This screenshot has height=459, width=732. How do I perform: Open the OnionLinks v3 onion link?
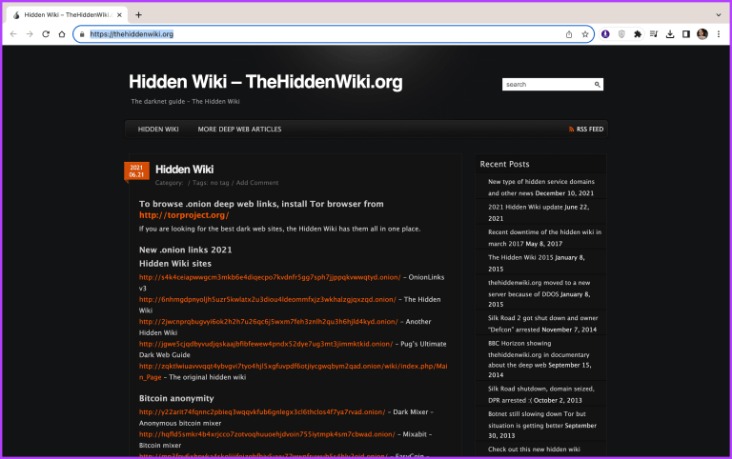pos(270,277)
